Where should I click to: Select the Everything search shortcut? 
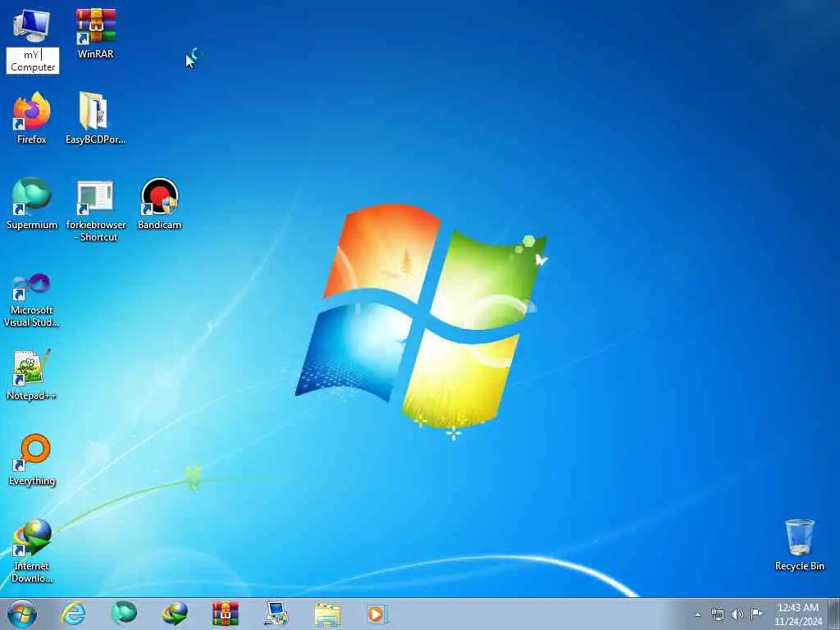32,459
